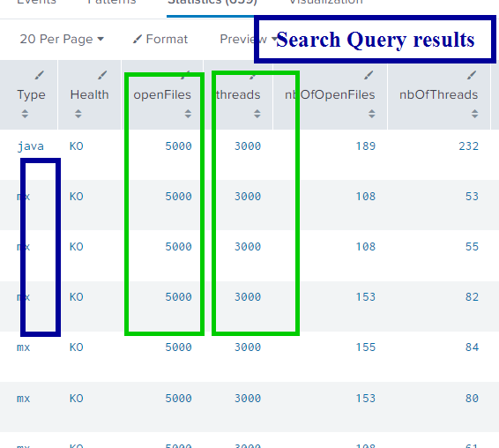This screenshot has width=499, height=448.
Task: Click mx in the row with 80 threads
Action: [x=23, y=399]
